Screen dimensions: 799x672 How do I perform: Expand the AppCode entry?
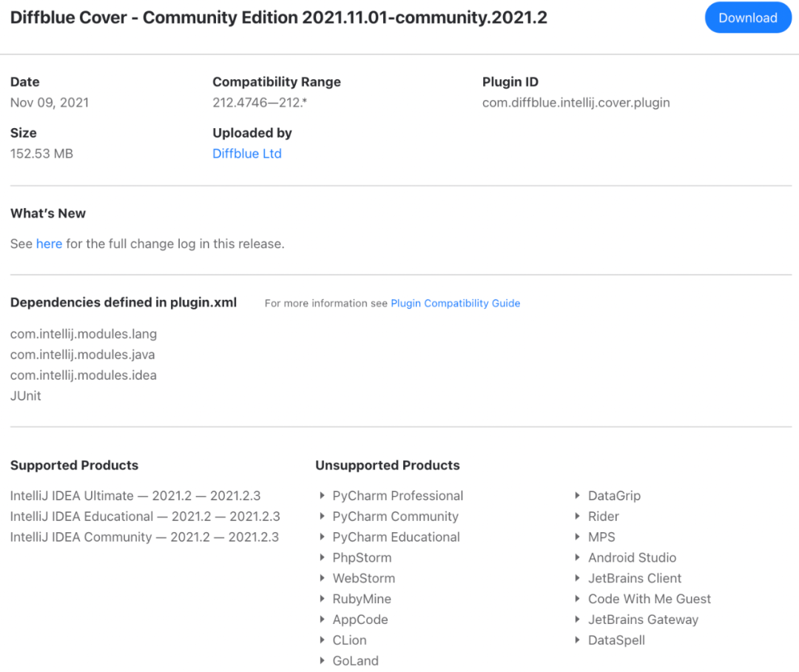pos(354,619)
